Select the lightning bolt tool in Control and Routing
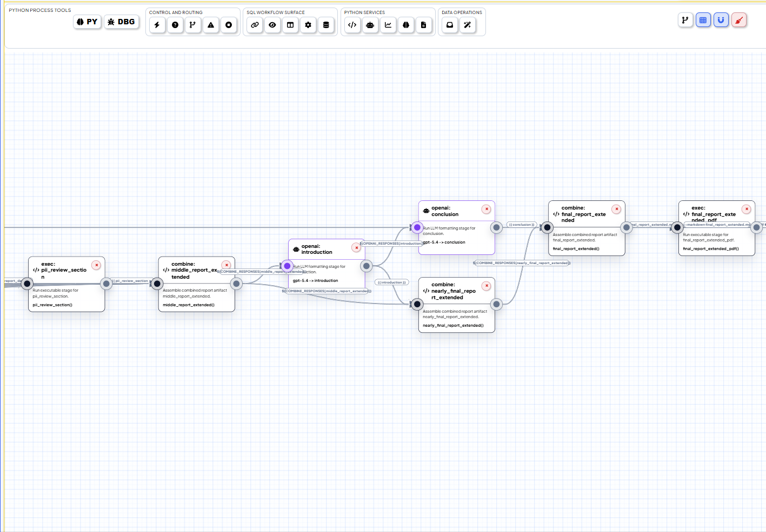The width and height of the screenshot is (766, 532). [157, 25]
